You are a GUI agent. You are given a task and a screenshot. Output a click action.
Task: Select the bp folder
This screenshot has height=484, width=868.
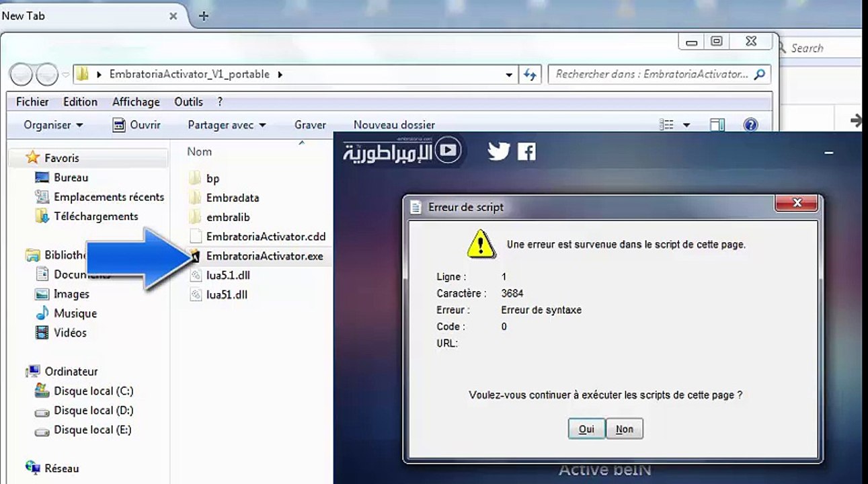[x=212, y=178]
